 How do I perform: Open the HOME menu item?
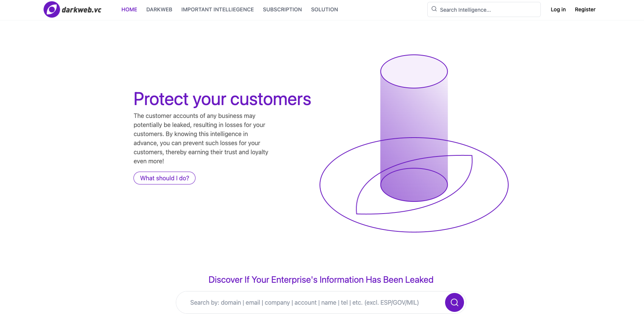129,9
